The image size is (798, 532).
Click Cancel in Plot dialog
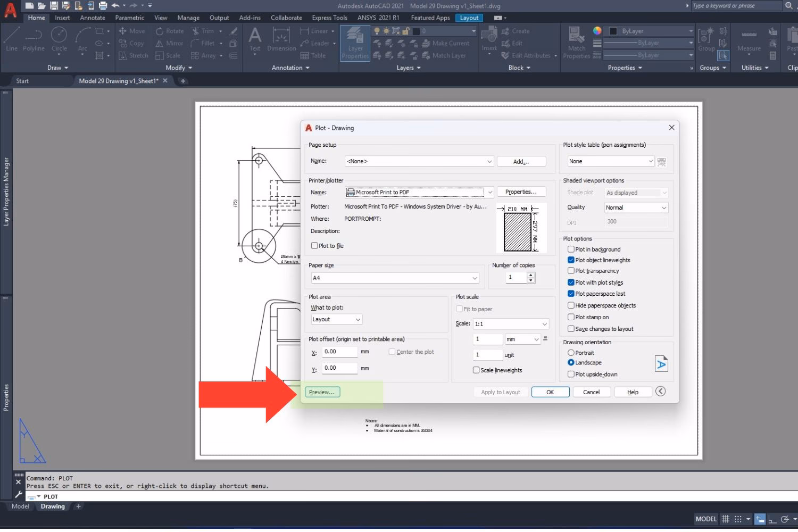(x=591, y=392)
